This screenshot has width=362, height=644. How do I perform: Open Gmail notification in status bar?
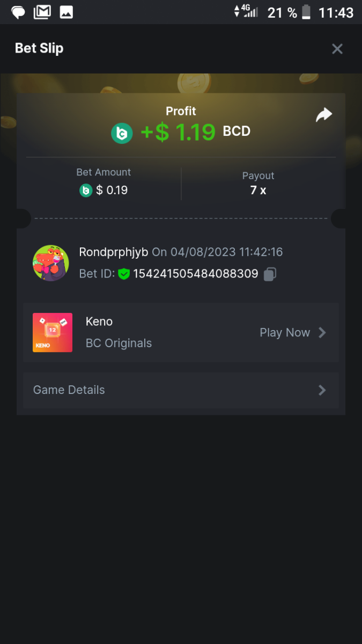tap(42, 12)
